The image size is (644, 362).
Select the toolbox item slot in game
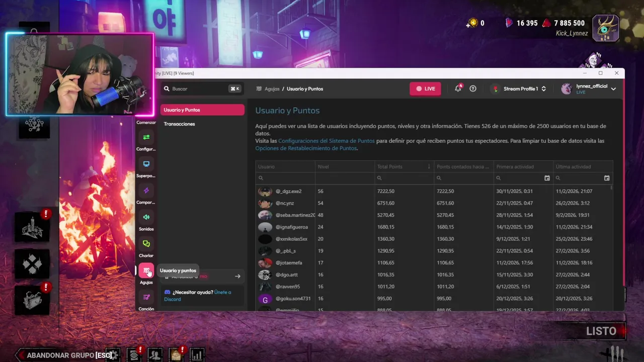(x=33, y=300)
